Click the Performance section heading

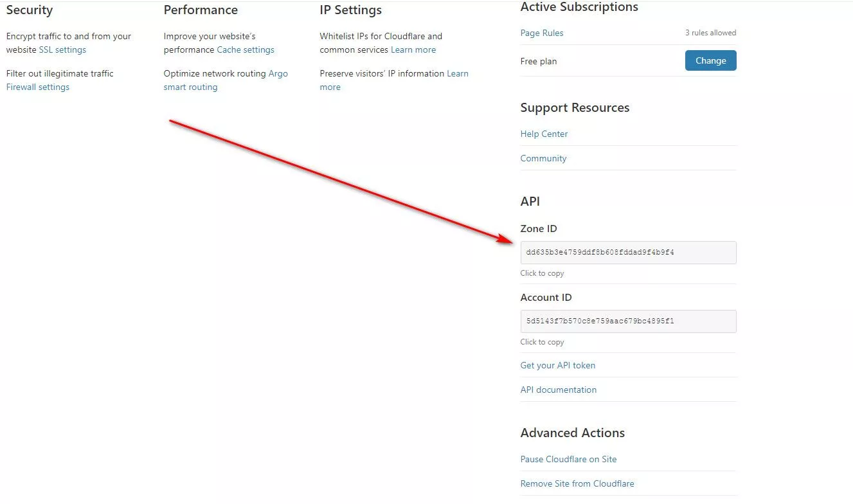(201, 10)
